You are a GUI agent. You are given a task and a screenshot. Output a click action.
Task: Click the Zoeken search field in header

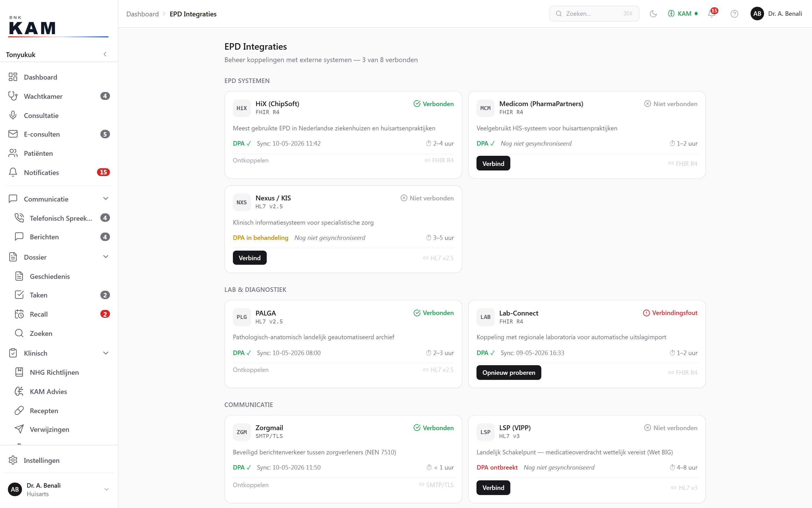594,14
